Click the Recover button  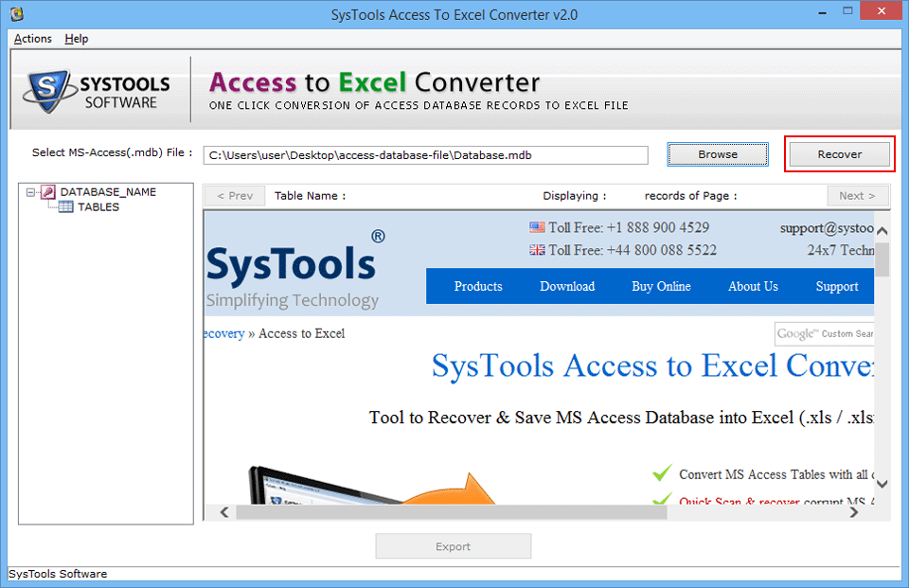pyautogui.click(x=840, y=154)
